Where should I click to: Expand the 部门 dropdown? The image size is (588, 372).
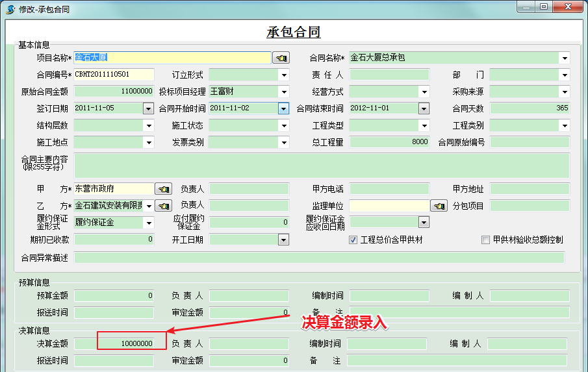[565, 75]
